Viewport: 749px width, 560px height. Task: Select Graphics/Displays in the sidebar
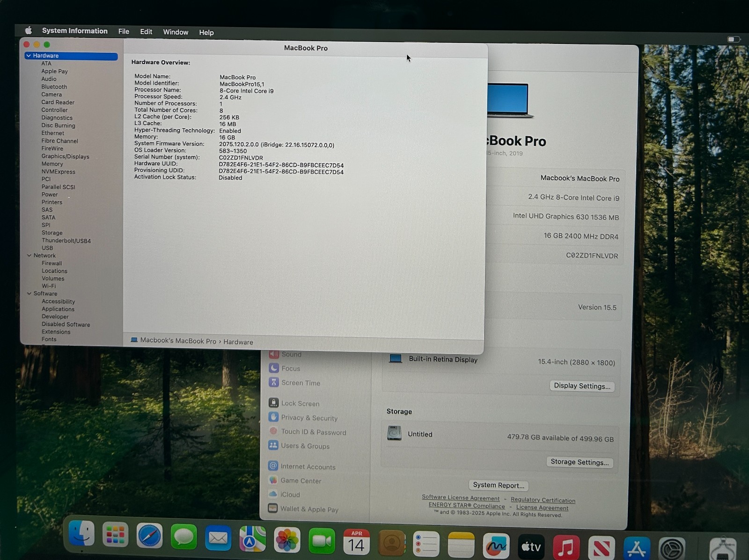point(65,156)
